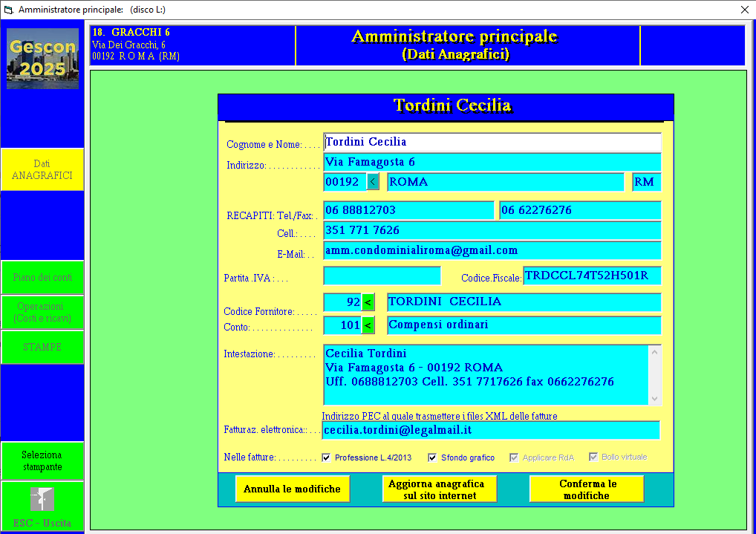
Task: Click the Gescon 2025 logo image
Action: click(42, 59)
